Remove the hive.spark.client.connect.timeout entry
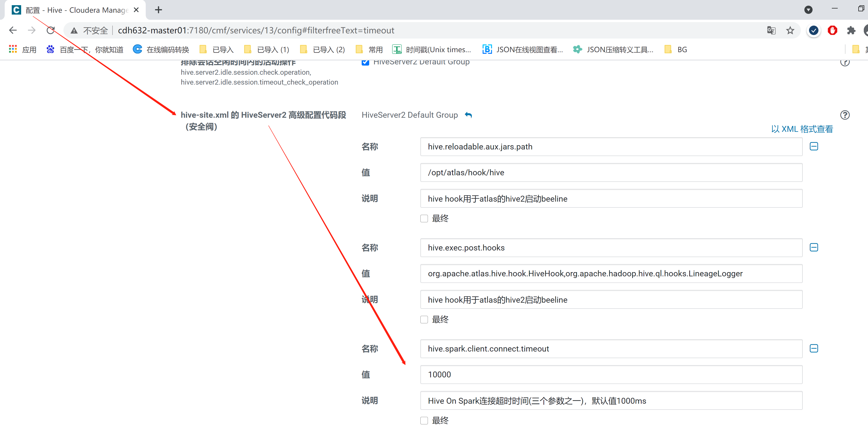 point(814,348)
